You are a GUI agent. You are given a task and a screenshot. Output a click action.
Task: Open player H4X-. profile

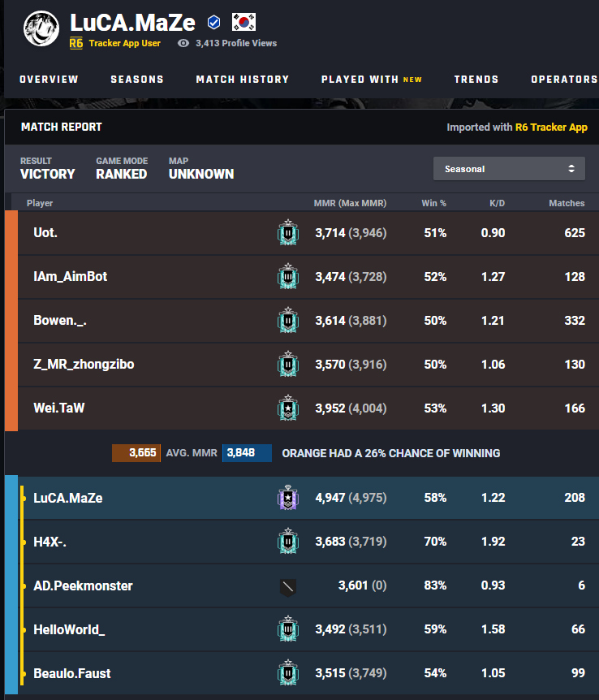click(x=50, y=542)
